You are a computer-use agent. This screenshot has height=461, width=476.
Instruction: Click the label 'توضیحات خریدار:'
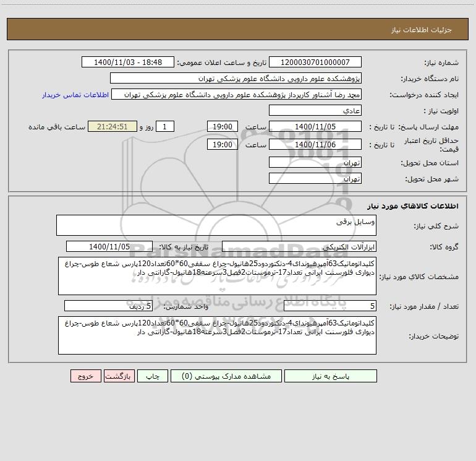tap(433, 337)
